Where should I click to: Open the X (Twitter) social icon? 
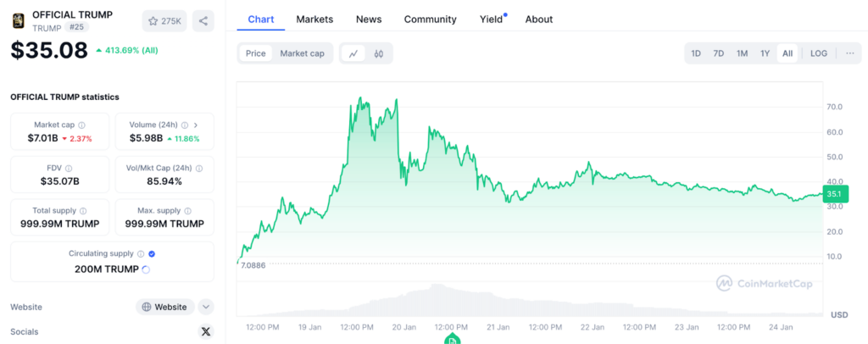click(x=205, y=332)
